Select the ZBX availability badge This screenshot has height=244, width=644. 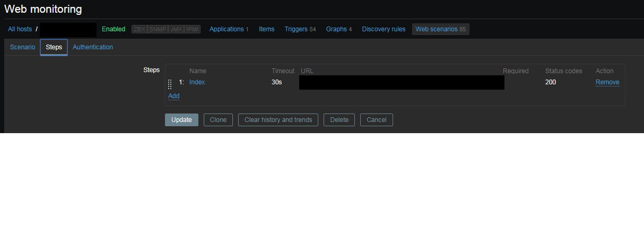pyautogui.click(x=140, y=29)
